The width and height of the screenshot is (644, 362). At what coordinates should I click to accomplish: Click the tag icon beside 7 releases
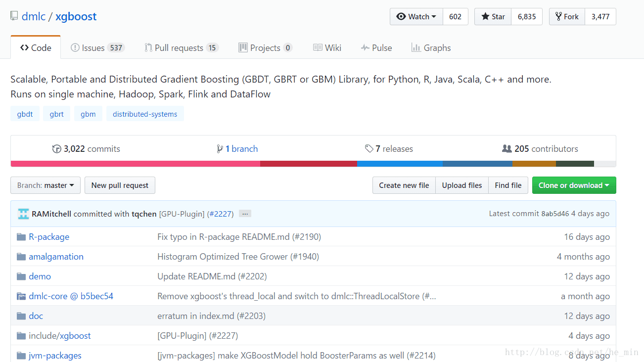click(x=369, y=149)
